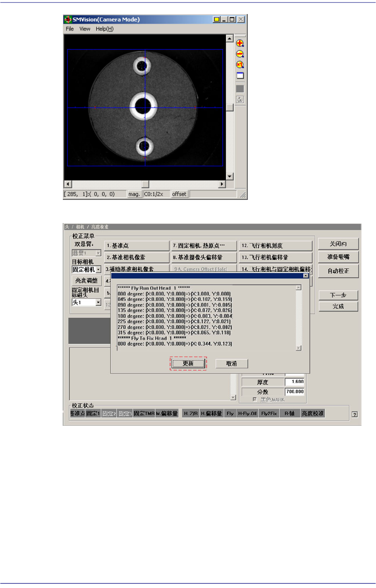Click the 准备吸嘴 prepare nozzle button
The width and height of the screenshot is (376, 588).
coord(338,257)
